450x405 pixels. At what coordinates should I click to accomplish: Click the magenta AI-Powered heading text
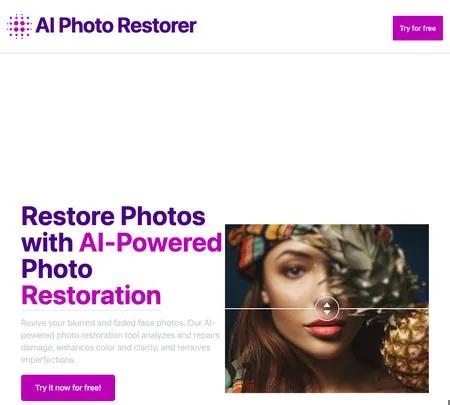pos(150,242)
